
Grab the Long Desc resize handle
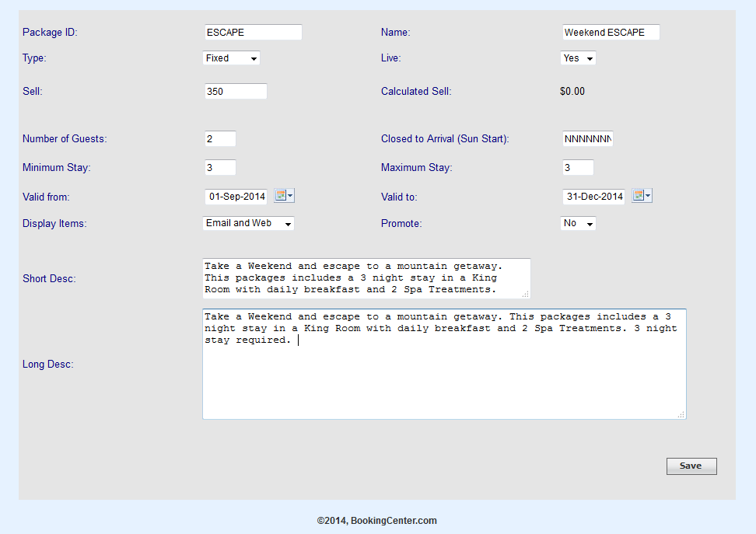coord(681,414)
